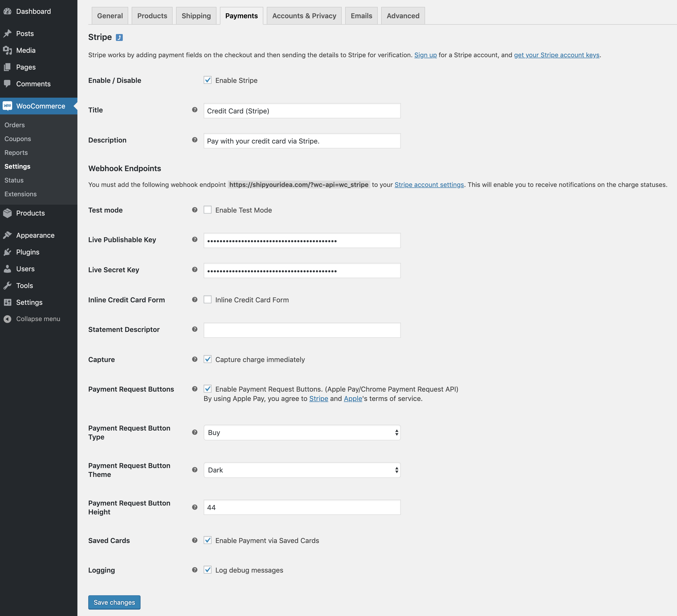
Task: Click the Save changes button
Action: click(x=114, y=602)
